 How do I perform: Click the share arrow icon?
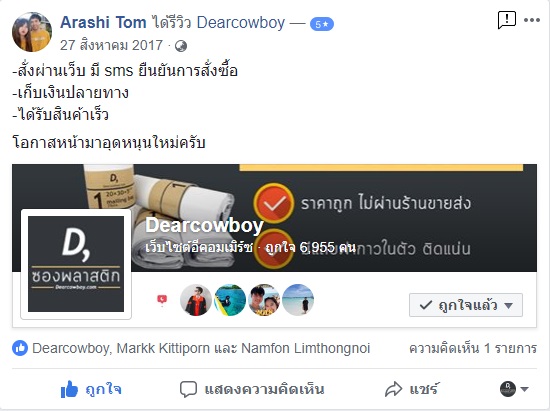pos(393,389)
